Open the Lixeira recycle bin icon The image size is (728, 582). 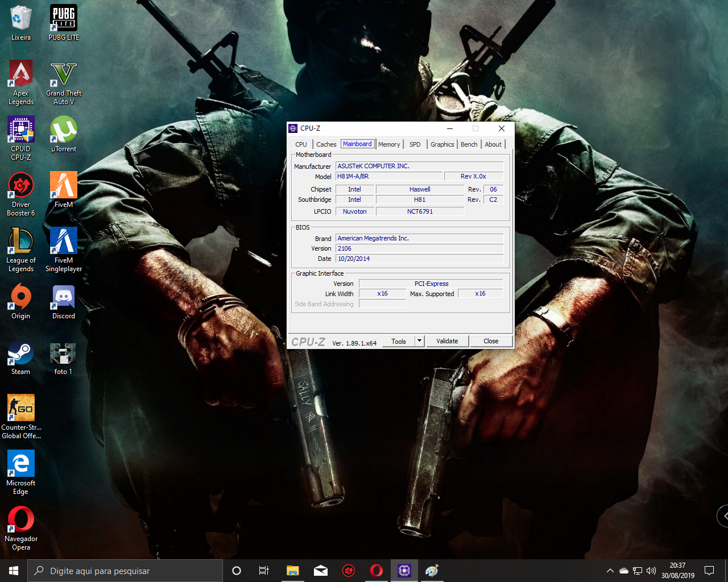pos(21,23)
